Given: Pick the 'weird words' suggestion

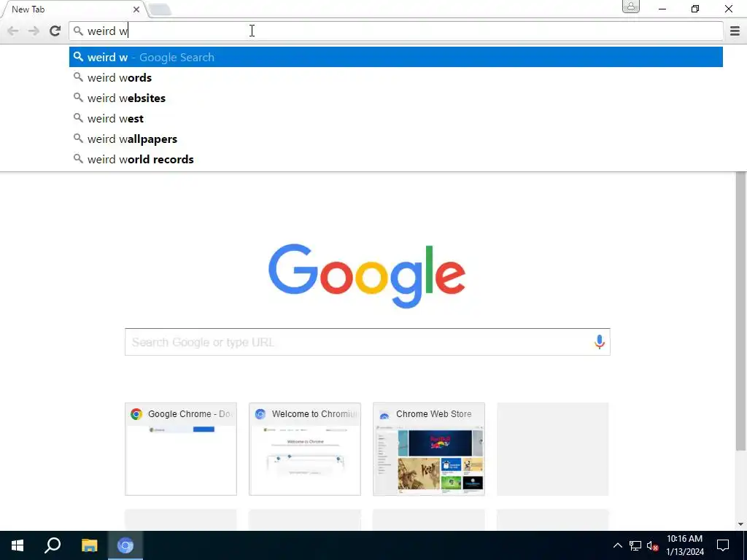Looking at the screenshot, I should pyautogui.click(x=396, y=77).
